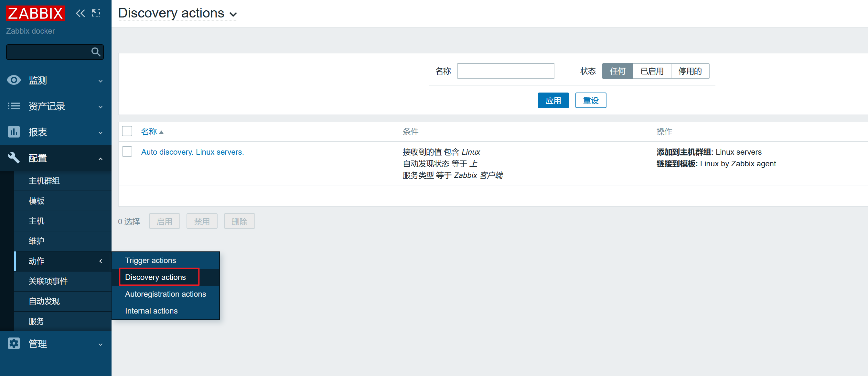
Task: Select 已启用 status filter
Action: [652, 71]
